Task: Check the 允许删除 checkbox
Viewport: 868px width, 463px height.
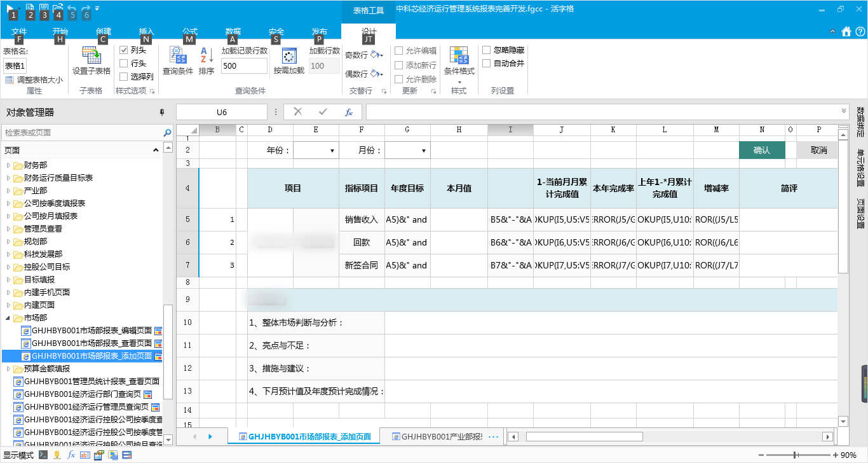Action: pyautogui.click(x=399, y=79)
